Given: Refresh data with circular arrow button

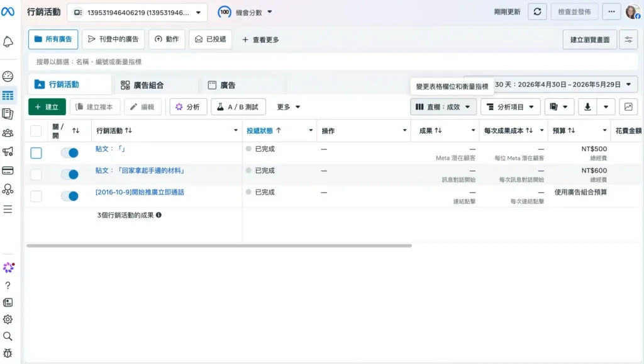Looking at the screenshot, I should 537,12.
